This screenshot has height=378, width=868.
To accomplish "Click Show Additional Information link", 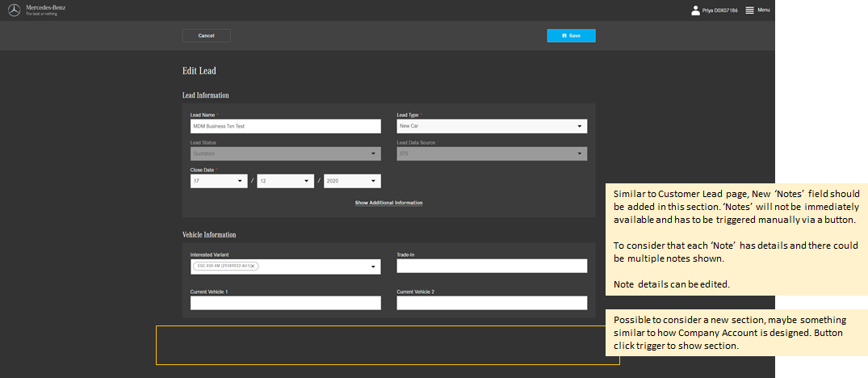I will click(x=388, y=203).
